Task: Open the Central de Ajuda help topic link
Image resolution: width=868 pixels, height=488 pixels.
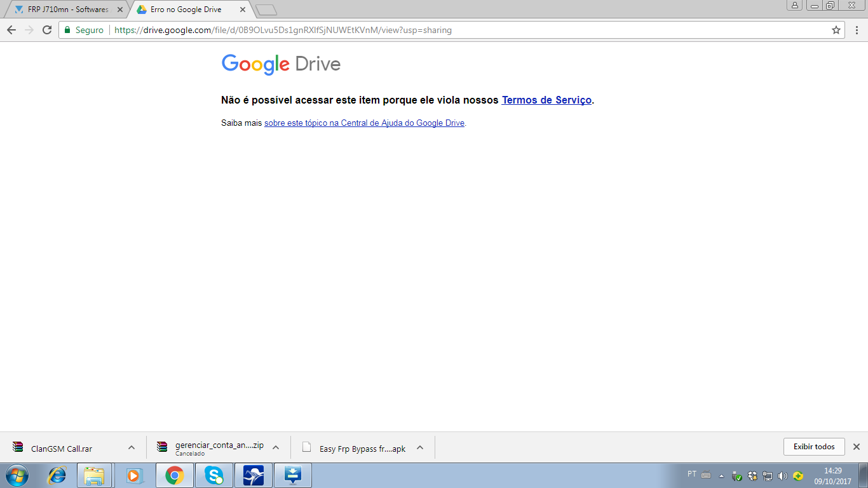Action: click(364, 123)
